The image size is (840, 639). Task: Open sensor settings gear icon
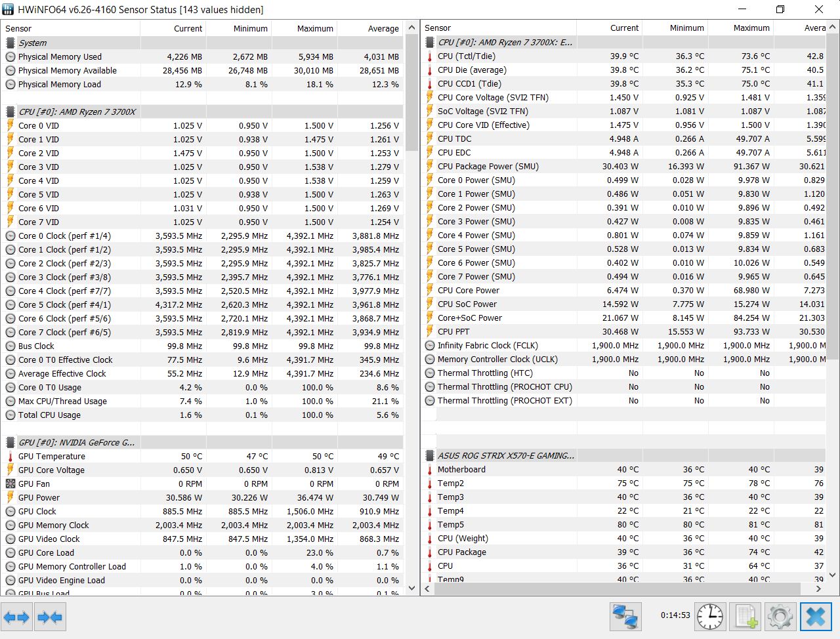(x=780, y=617)
